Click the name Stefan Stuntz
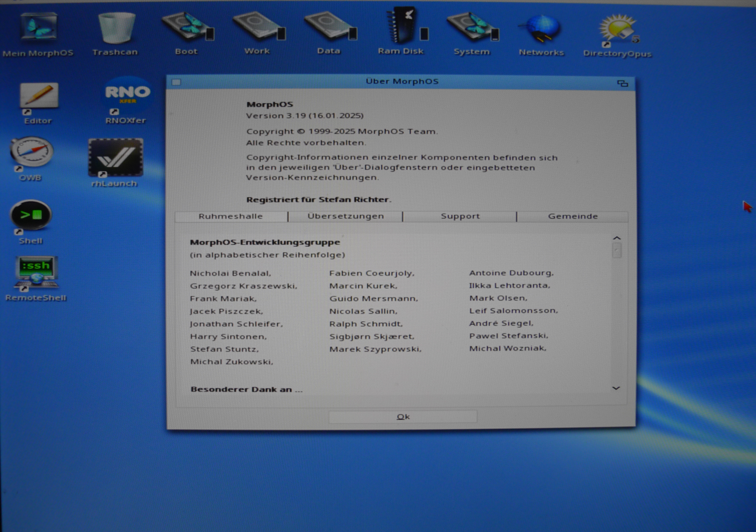756x532 pixels. click(x=224, y=349)
